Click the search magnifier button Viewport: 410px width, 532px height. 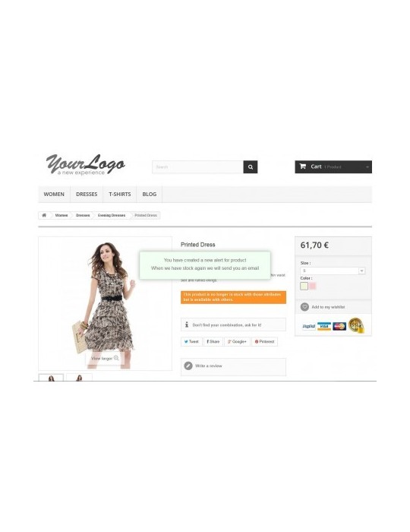250,167
